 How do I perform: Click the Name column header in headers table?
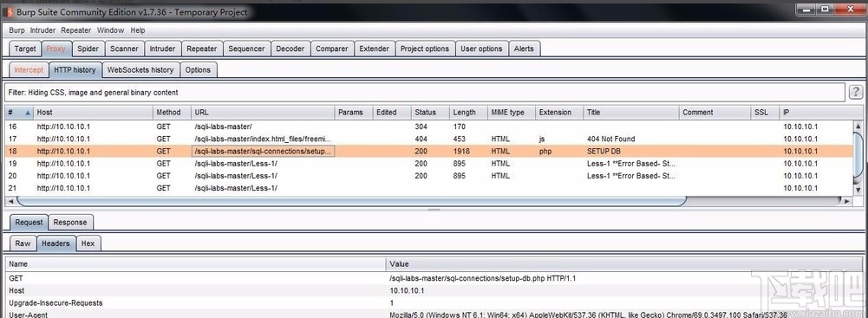coord(195,264)
